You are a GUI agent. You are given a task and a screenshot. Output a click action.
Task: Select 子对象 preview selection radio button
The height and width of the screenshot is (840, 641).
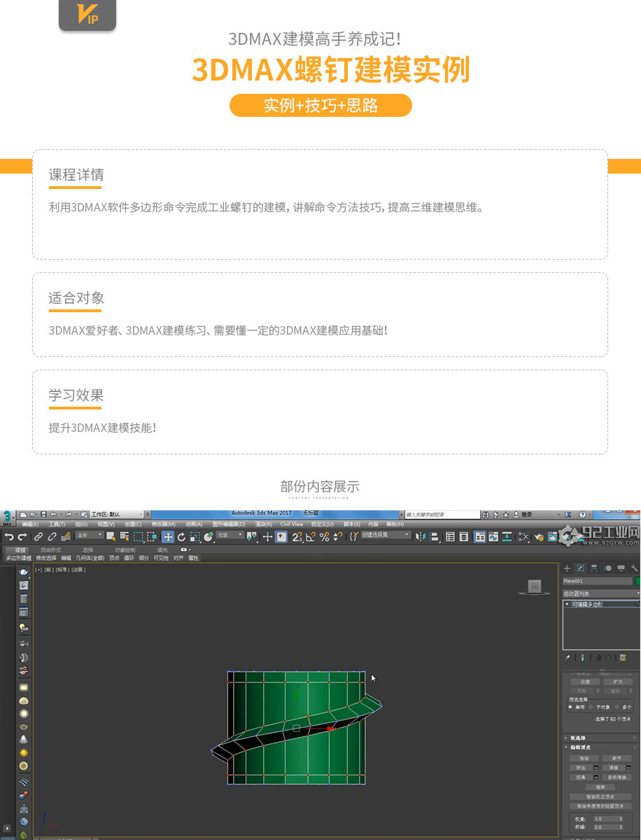click(x=591, y=707)
